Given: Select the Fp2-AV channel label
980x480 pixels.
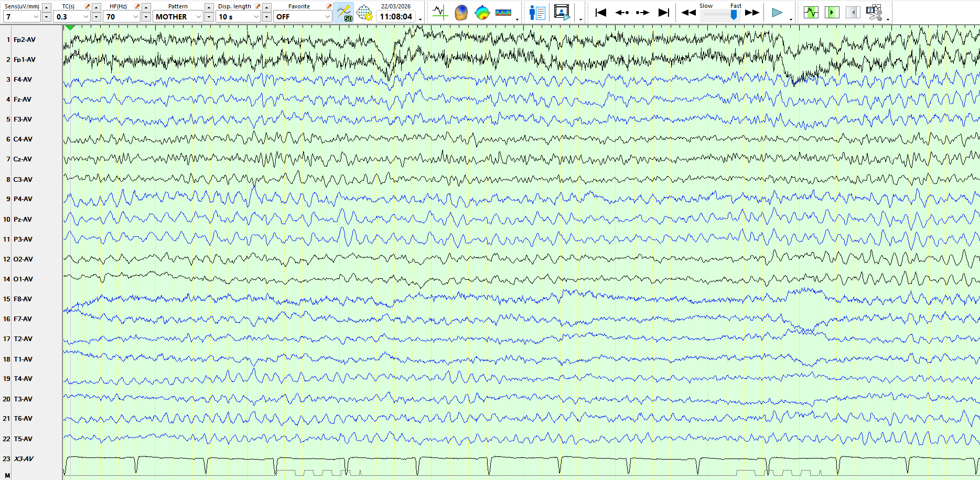Looking at the screenshot, I should point(25,39).
